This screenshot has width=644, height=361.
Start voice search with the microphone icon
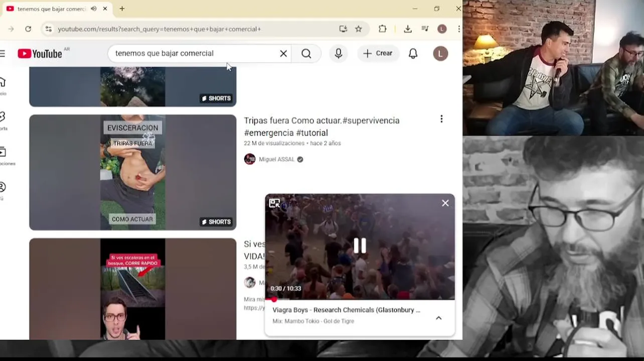[x=339, y=54]
